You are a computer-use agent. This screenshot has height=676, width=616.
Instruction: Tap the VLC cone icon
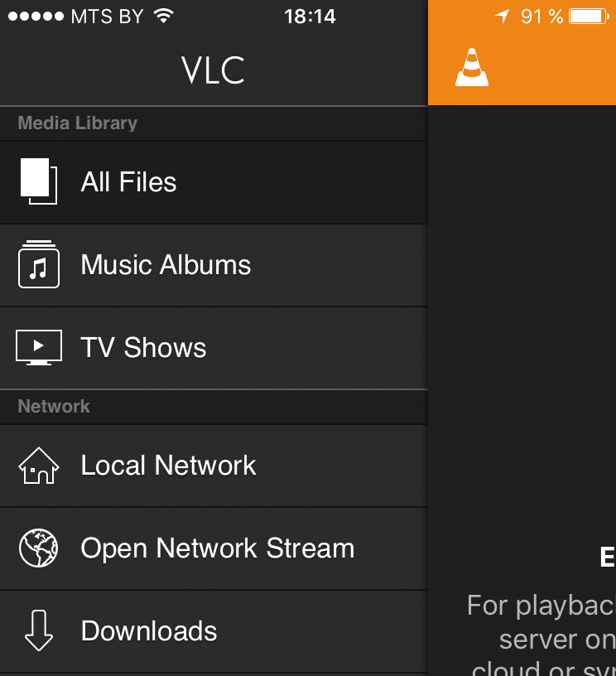point(472,68)
